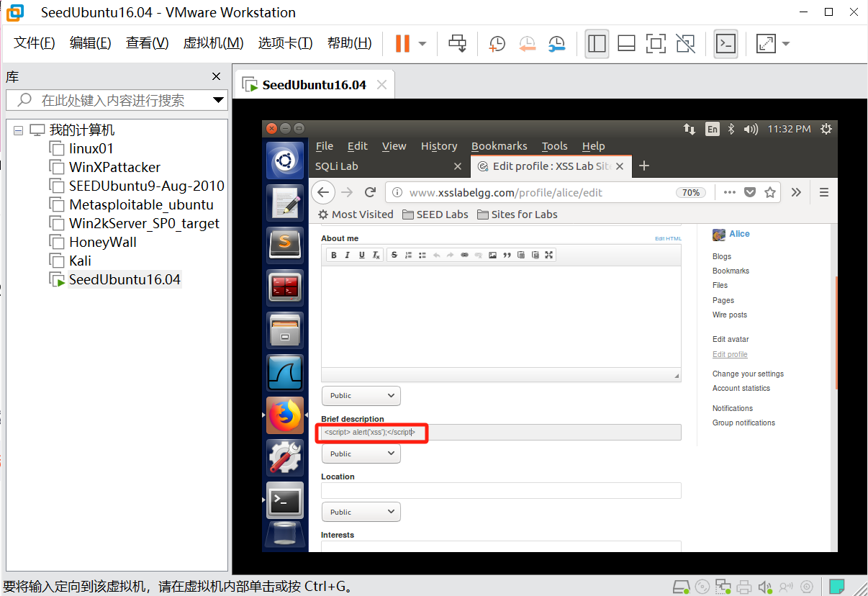Click the 70% zoom level badge

pos(691,193)
